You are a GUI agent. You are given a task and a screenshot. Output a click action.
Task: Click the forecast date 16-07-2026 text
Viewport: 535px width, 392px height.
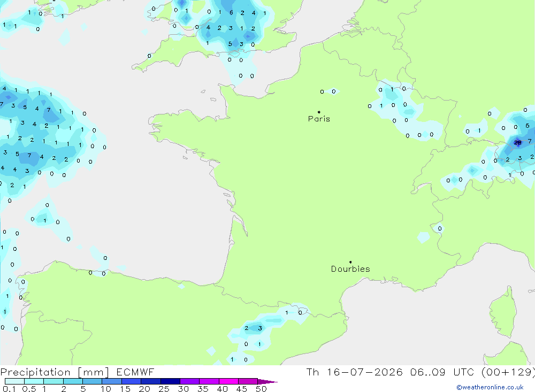(365, 372)
